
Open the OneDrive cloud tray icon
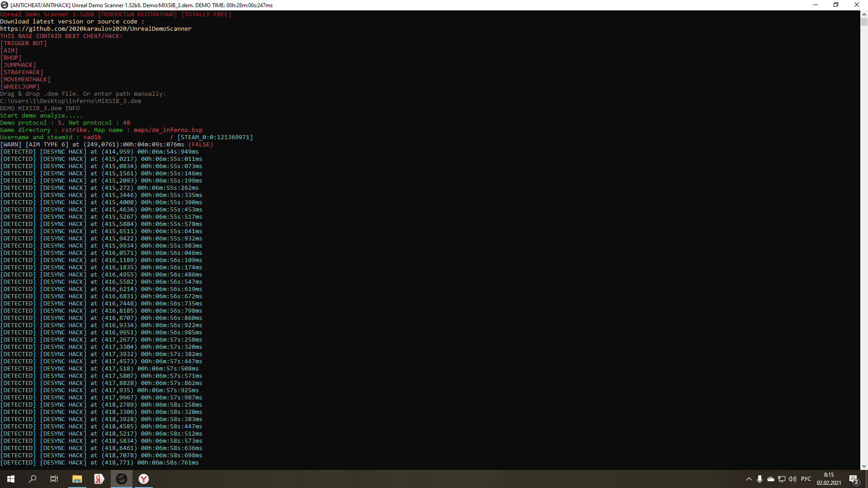(x=771, y=479)
